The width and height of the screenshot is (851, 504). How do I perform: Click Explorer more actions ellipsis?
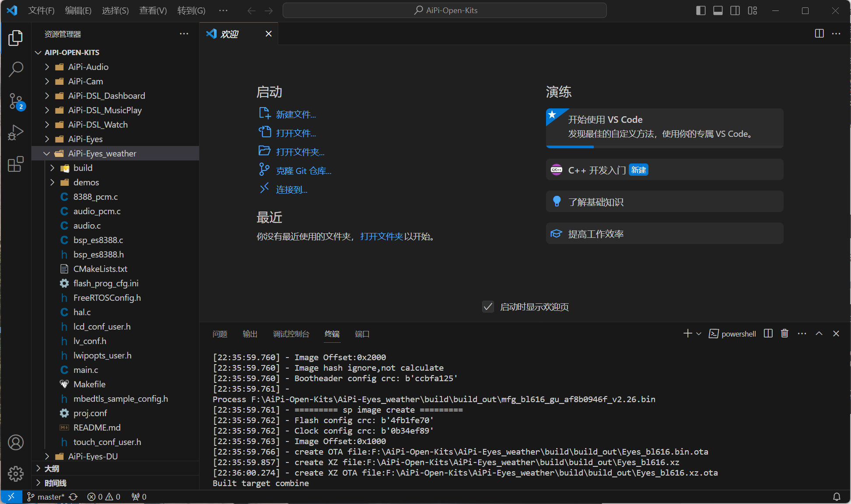click(x=184, y=34)
